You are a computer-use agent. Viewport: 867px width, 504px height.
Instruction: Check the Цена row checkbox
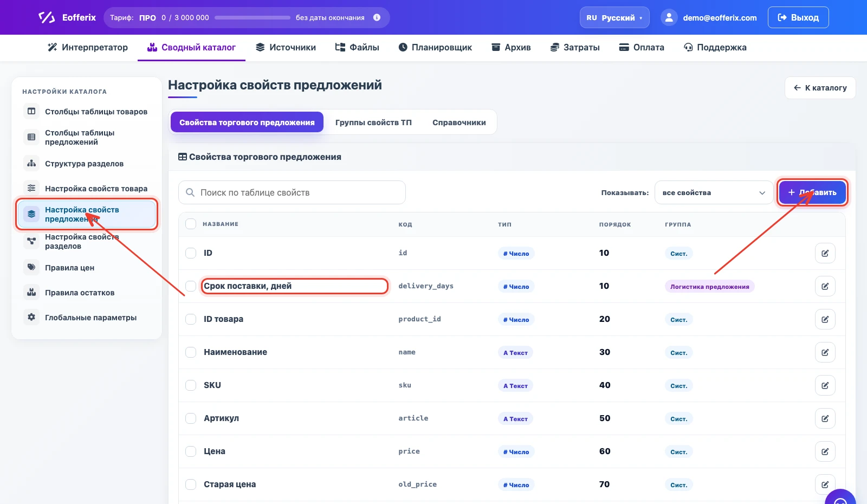191,451
